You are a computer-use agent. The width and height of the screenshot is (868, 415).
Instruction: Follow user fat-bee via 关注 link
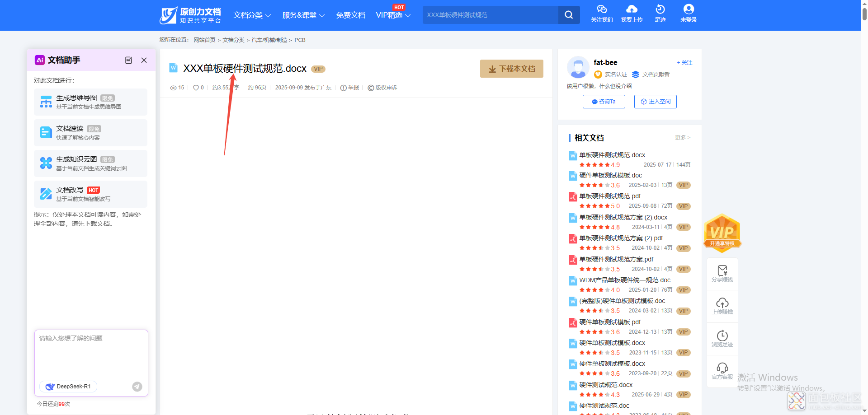pyautogui.click(x=684, y=62)
